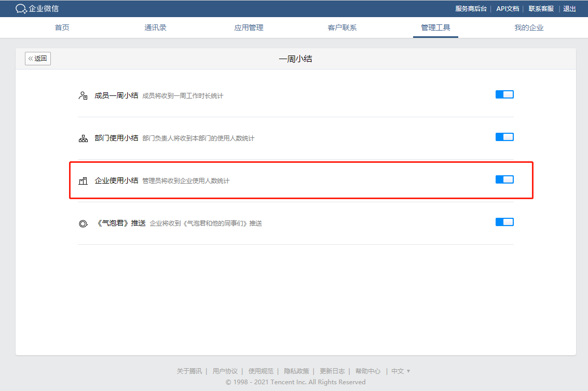588x391 pixels.
Task: Click the 企业微信 logo icon
Action: (x=21, y=9)
